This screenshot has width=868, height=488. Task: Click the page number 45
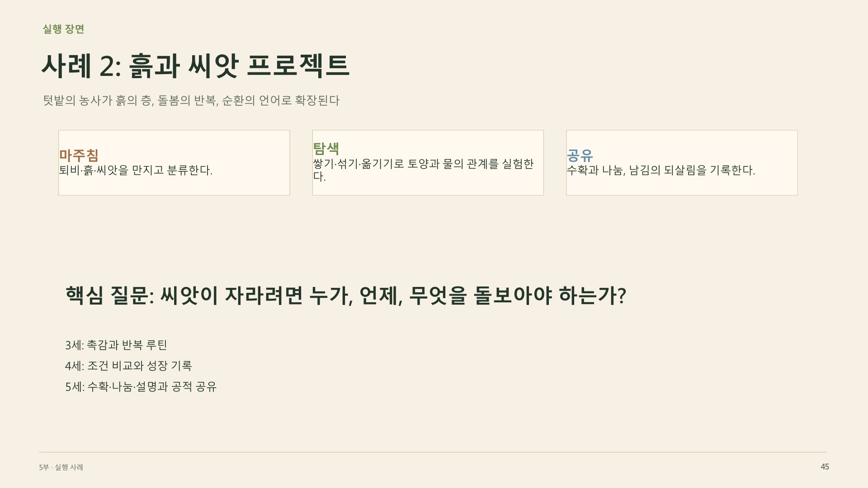pos(825,467)
